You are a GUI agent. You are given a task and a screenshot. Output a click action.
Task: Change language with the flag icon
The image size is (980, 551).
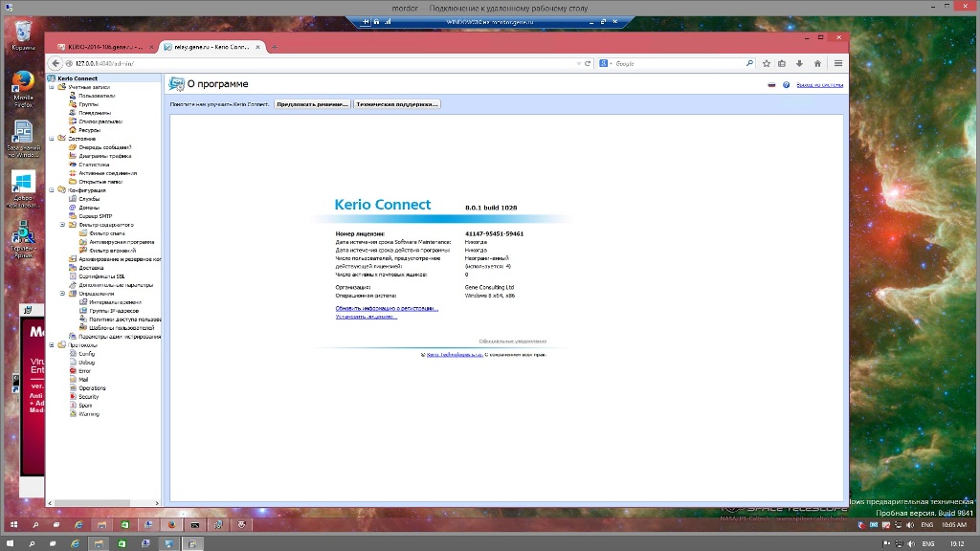coord(772,84)
